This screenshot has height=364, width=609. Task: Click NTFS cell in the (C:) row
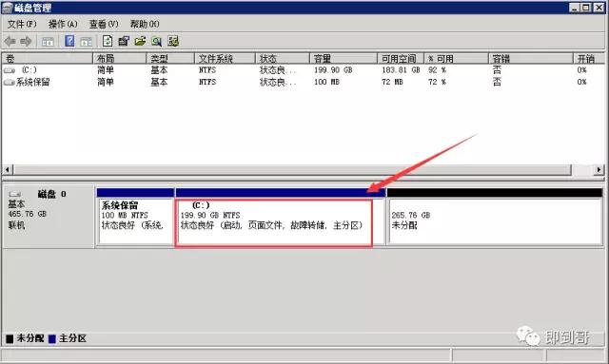(207, 70)
